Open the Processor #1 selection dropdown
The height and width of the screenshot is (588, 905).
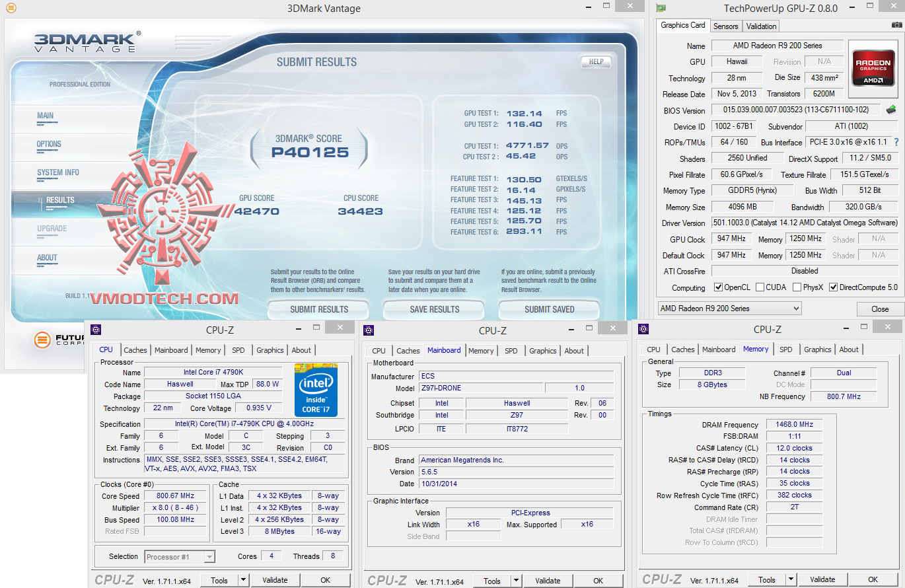pyautogui.click(x=180, y=557)
